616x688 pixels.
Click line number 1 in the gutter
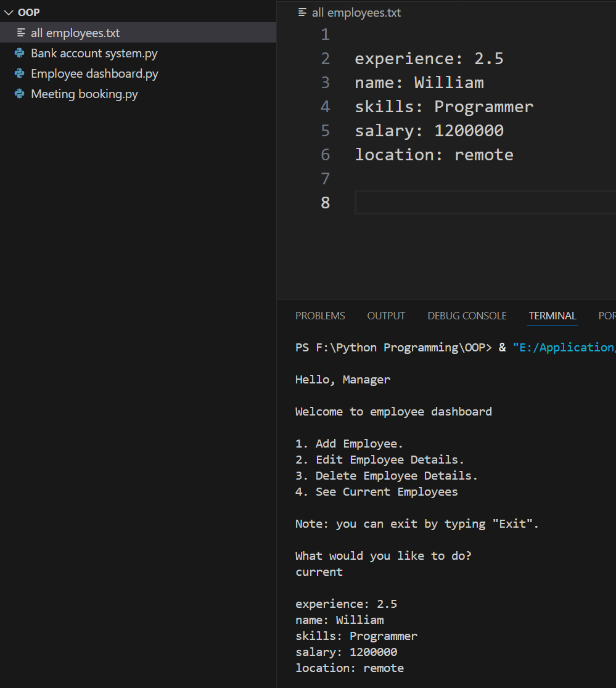[x=325, y=35]
